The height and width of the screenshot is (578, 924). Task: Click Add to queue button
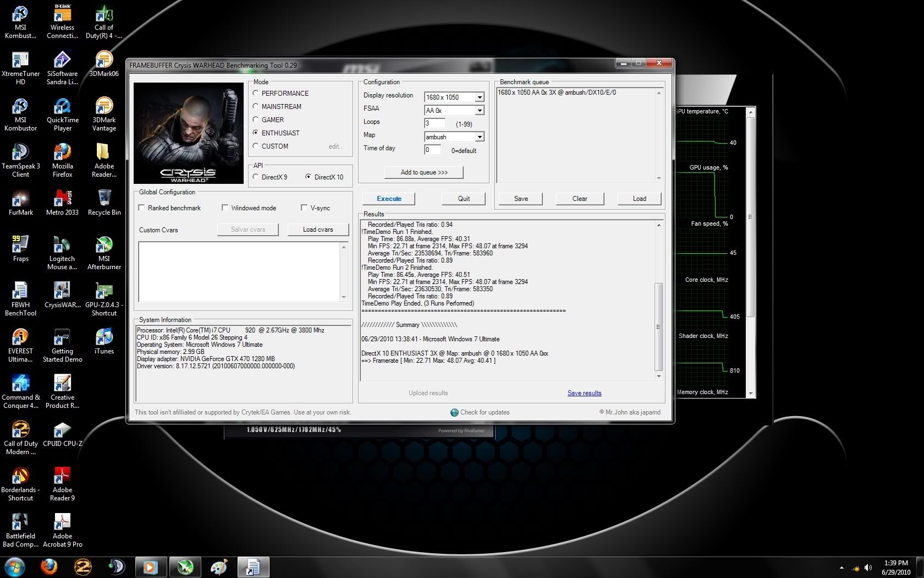pos(424,172)
